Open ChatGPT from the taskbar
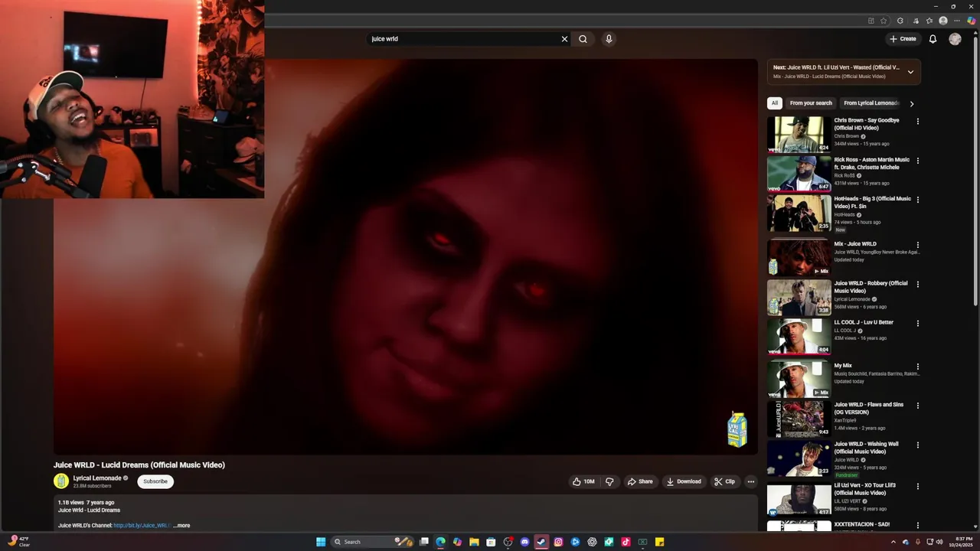The width and height of the screenshot is (980, 551). (592, 542)
